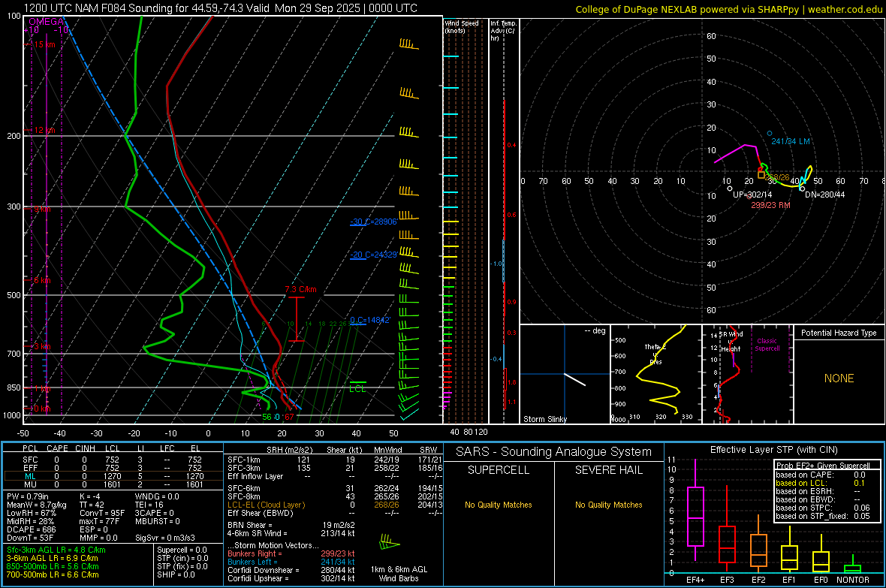Click the -20 C=24329' level label

tap(373, 255)
